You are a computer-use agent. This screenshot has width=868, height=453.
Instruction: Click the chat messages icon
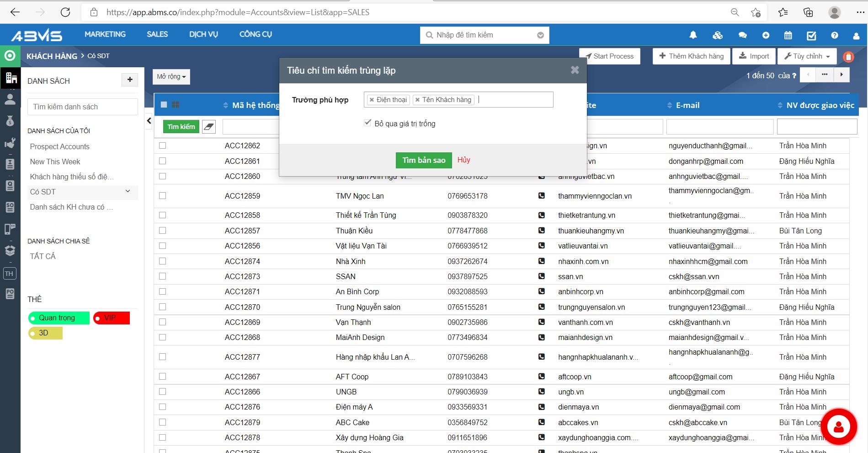tap(742, 35)
